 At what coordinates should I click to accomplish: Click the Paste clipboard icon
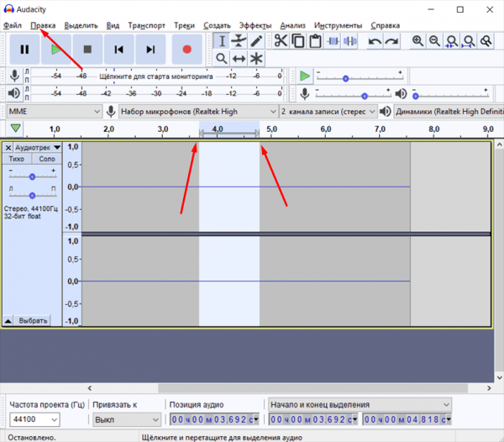(315, 41)
